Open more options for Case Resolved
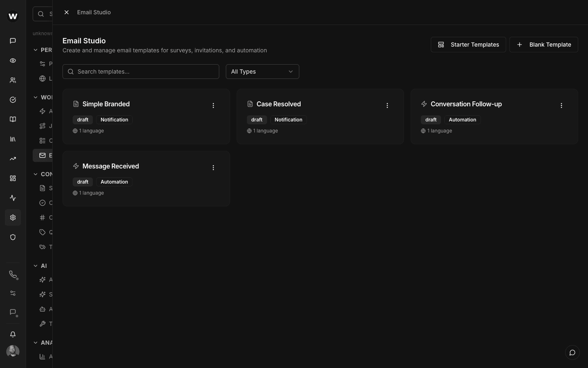588x368 pixels. [x=387, y=105]
